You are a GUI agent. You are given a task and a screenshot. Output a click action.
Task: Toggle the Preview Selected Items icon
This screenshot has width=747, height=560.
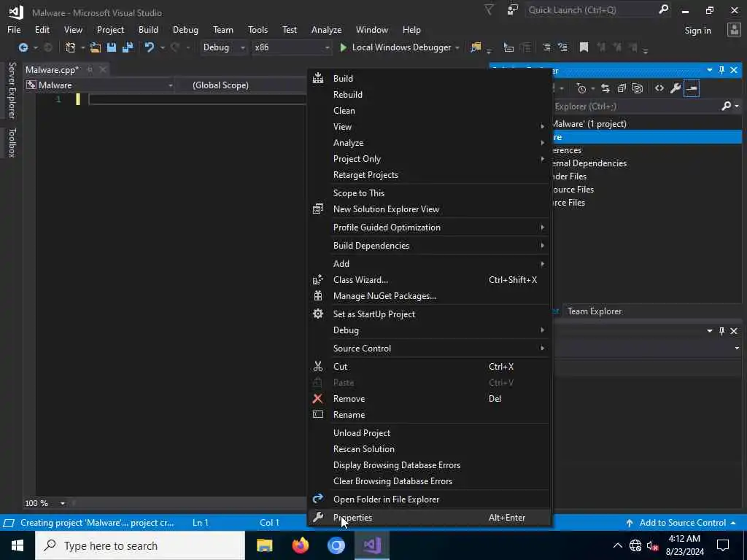[692, 88]
